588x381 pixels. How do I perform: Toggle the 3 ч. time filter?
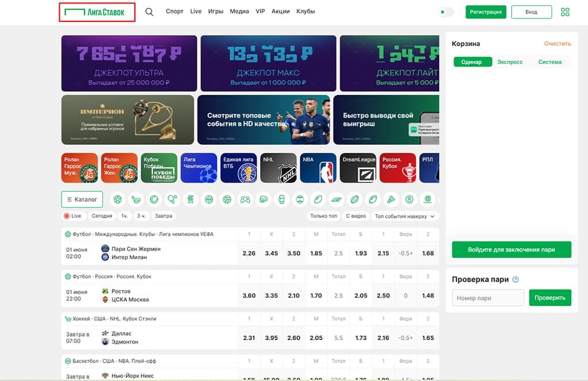[141, 216]
